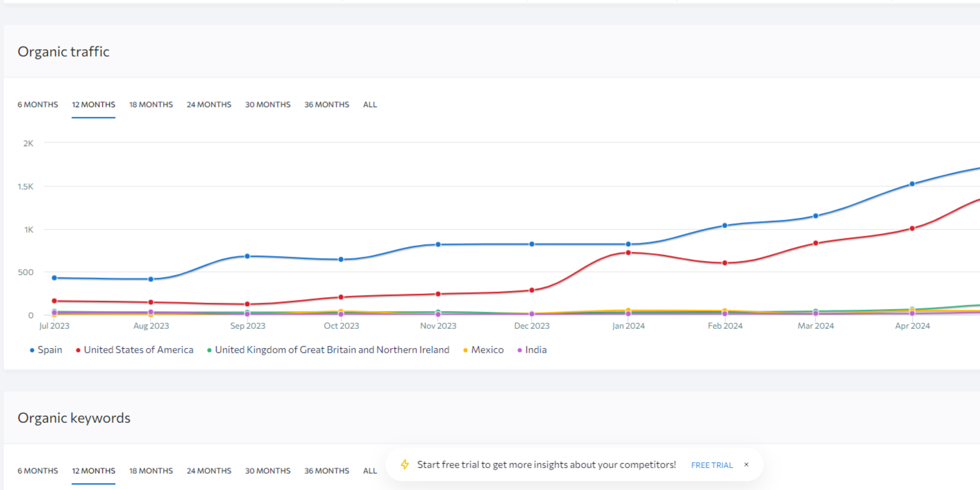Viewport: 980px width, 490px height.
Task: Click the 2K y-axis label
Action: [x=28, y=143]
